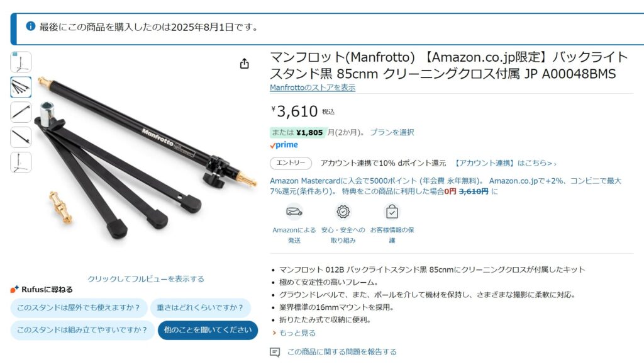This screenshot has width=644, height=364.
Task: Click the share icon above product image
Action: (x=245, y=64)
